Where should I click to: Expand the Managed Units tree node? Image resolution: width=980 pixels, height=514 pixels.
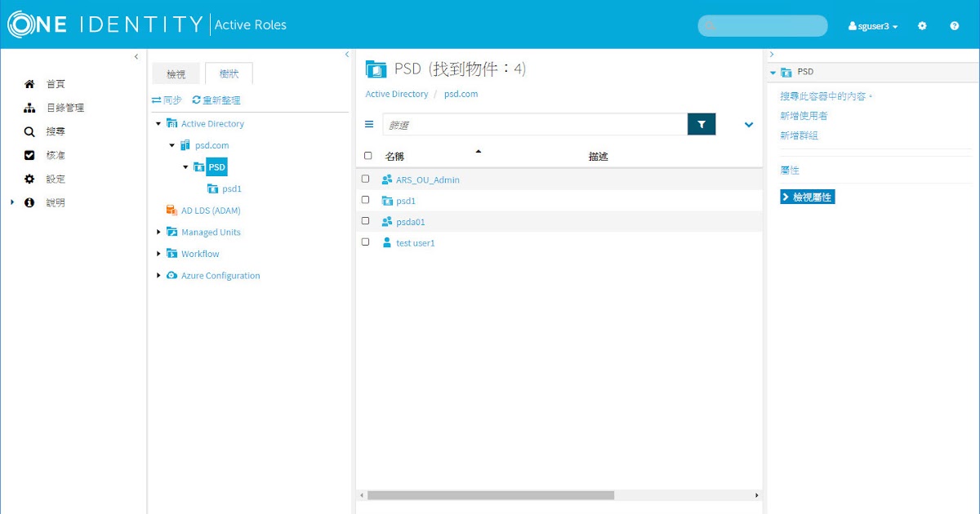[158, 232]
